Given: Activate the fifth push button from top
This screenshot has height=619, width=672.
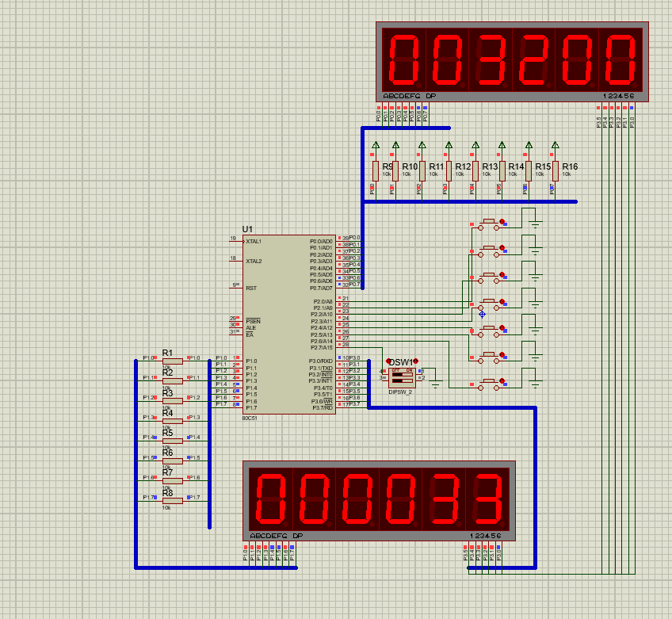Looking at the screenshot, I should [x=489, y=332].
